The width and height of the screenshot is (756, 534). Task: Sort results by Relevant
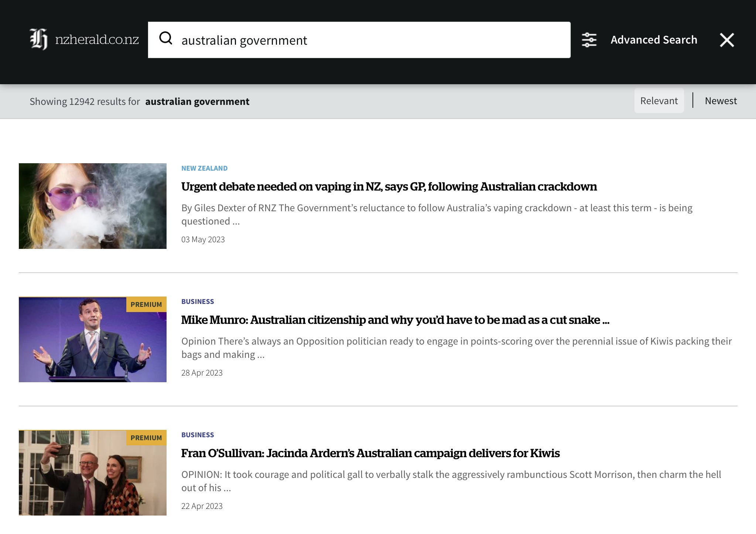(659, 101)
